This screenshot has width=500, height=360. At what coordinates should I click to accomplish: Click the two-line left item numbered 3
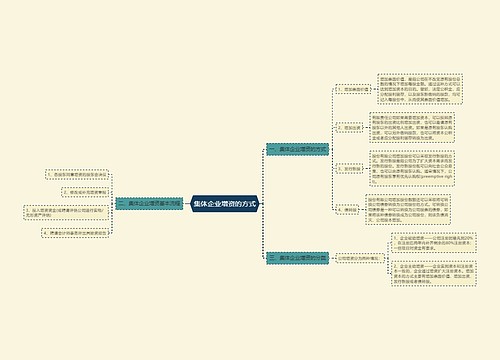tap(66, 213)
